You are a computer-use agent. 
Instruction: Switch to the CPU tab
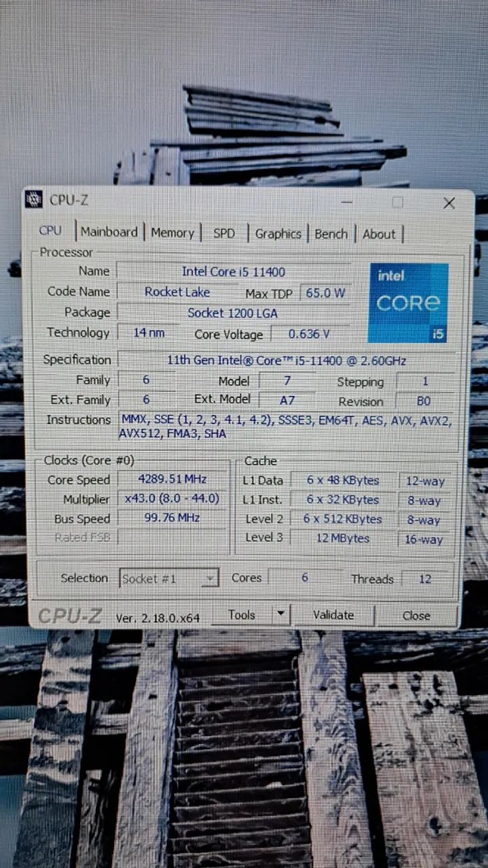(x=51, y=231)
